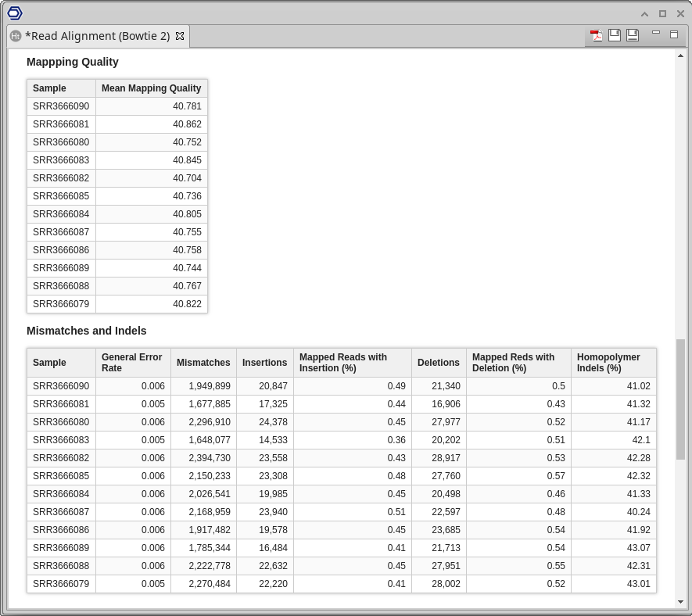Screen dimensions: 692x616
Task: Click the scroll down arrow
Action: [x=680, y=602]
